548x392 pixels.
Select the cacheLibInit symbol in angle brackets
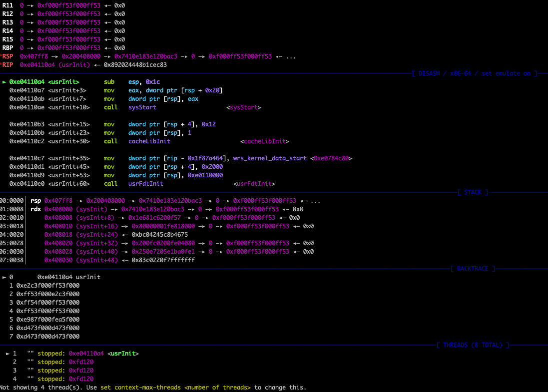pyautogui.click(x=265, y=141)
